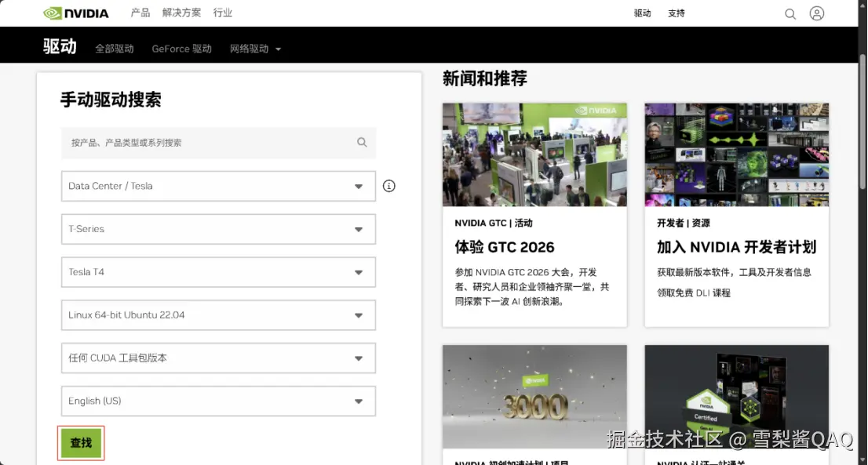Switch to the 全部驱动 tab
Image resolution: width=868 pixels, height=465 pixels.
pos(115,49)
